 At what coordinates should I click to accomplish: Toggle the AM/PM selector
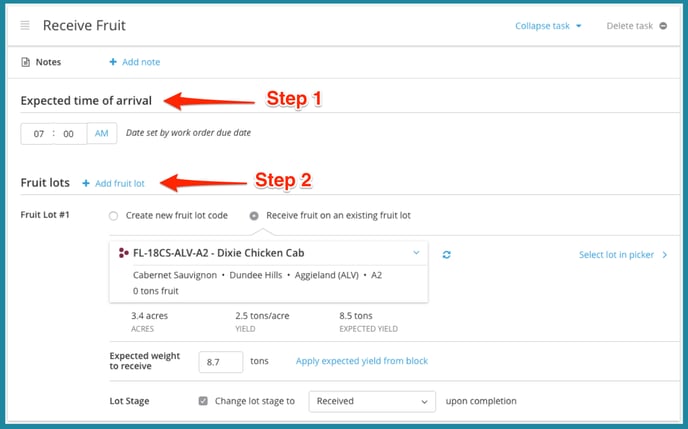[102, 133]
